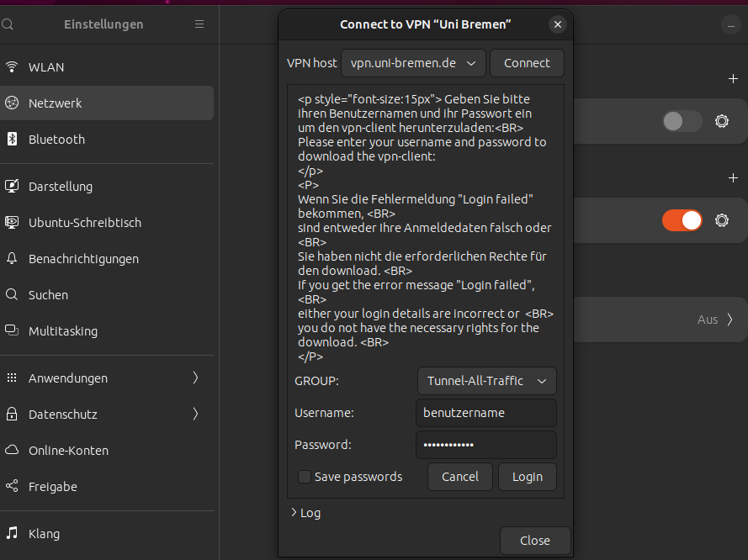Viewport: 748px width, 560px height.
Task: Open gear settings beside the enabled toggle
Action: pos(721,220)
